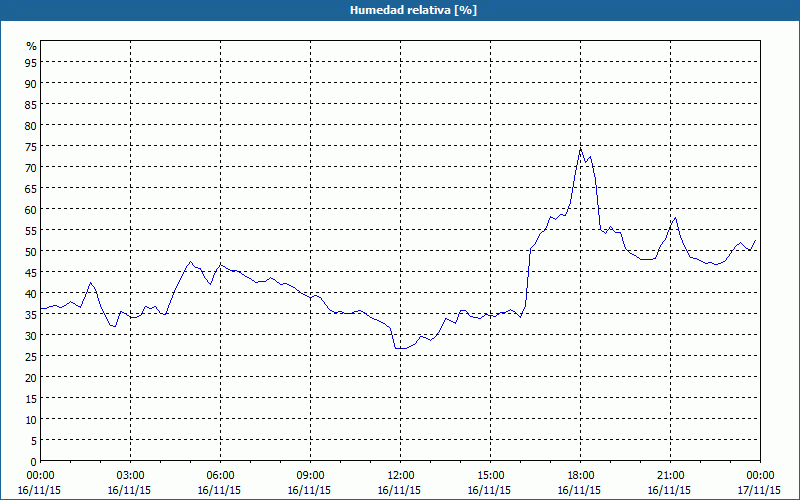Click the '%' unit label atop the y-axis
This screenshot has width=800, height=500.
[x=32, y=46]
